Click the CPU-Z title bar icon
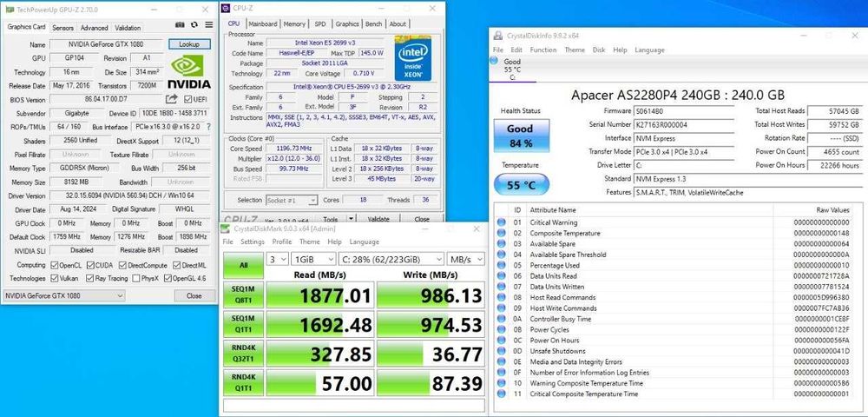Viewport: 868px width, 417px height. (226, 8)
